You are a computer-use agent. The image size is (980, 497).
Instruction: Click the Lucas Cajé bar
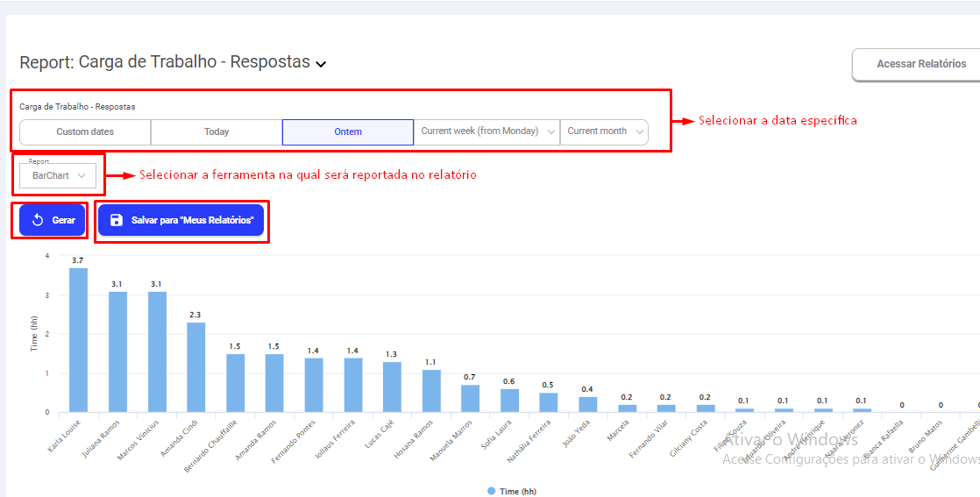(392, 387)
